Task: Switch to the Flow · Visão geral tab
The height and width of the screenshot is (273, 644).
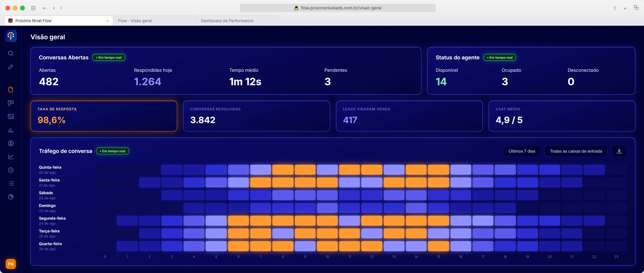Action: click(x=155, y=21)
